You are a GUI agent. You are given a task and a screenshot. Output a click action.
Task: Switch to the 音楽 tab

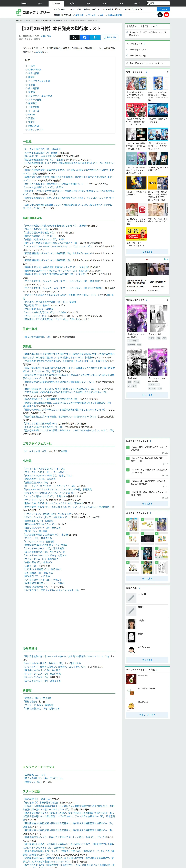[x=40, y=3]
